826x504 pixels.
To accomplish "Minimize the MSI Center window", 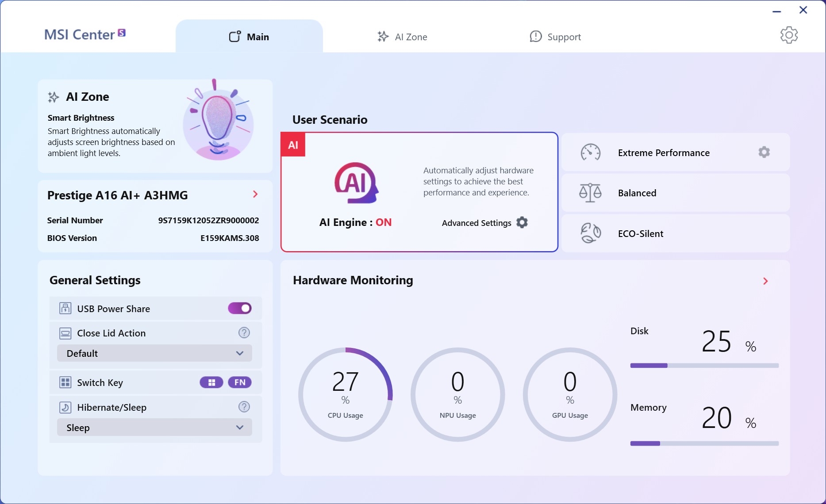I will [777, 11].
